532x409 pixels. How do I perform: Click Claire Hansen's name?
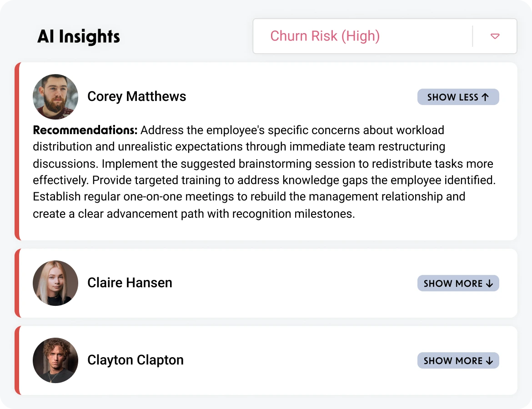pos(130,283)
